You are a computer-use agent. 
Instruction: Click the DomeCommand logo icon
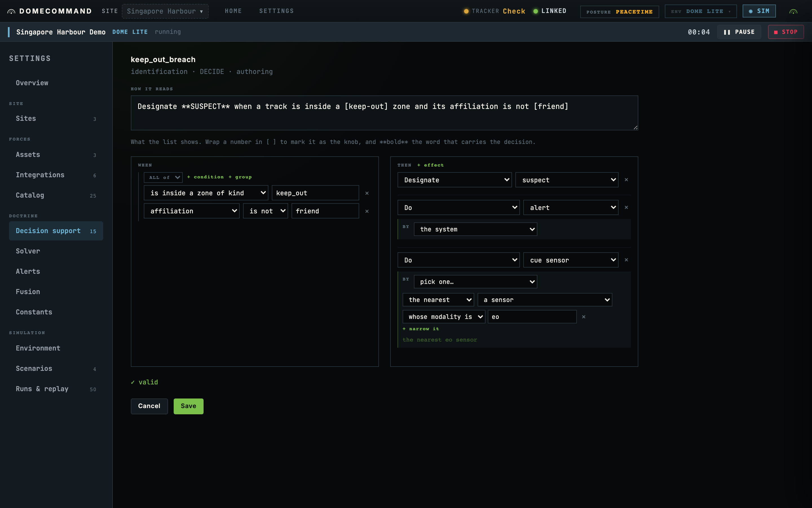pyautogui.click(x=11, y=11)
